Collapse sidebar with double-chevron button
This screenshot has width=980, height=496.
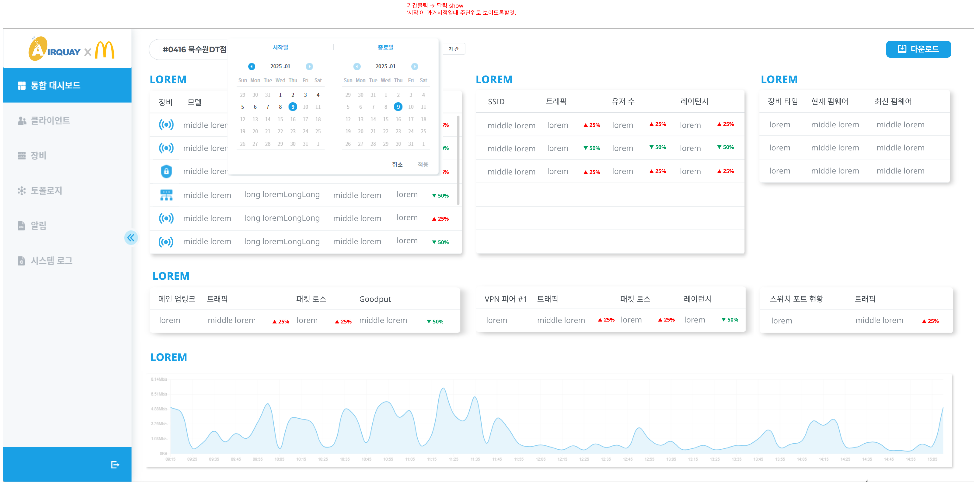pos(131,238)
